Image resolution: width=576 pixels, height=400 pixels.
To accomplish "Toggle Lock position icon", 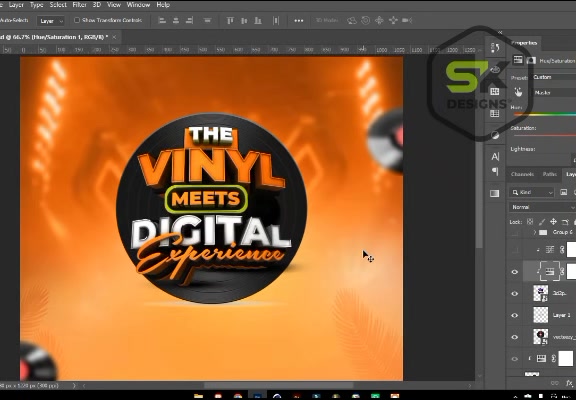I will (x=553, y=221).
